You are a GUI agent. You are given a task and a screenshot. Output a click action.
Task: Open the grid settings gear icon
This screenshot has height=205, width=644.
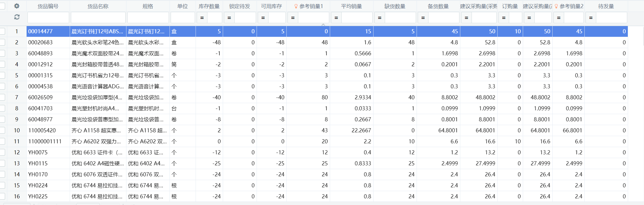tap(17, 6)
